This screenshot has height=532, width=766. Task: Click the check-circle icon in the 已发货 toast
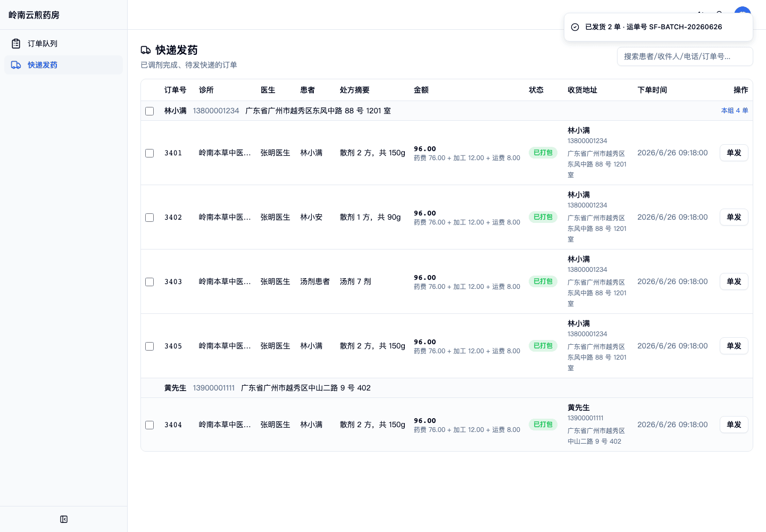pos(575,27)
